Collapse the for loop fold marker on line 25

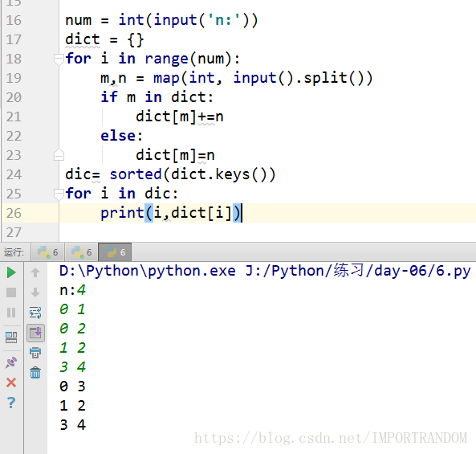[x=59, y=194]
